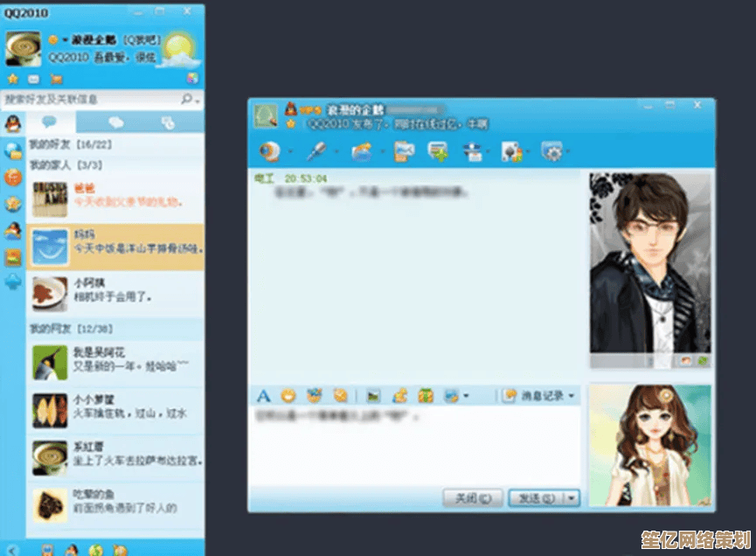This screenshot has width=756, height=556.
Task: Open the mail envelope icon in main panel
Action: tap(34, 79)
